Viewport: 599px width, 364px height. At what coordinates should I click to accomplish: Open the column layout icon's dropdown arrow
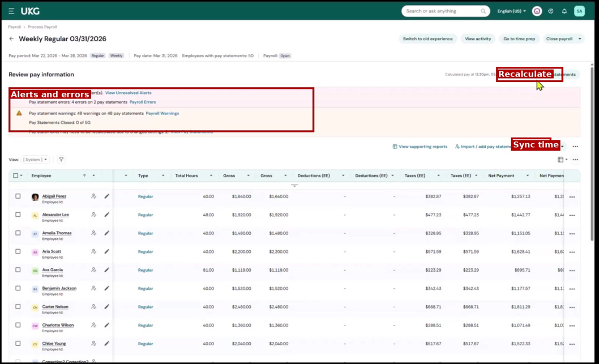(x=566, y=160)
